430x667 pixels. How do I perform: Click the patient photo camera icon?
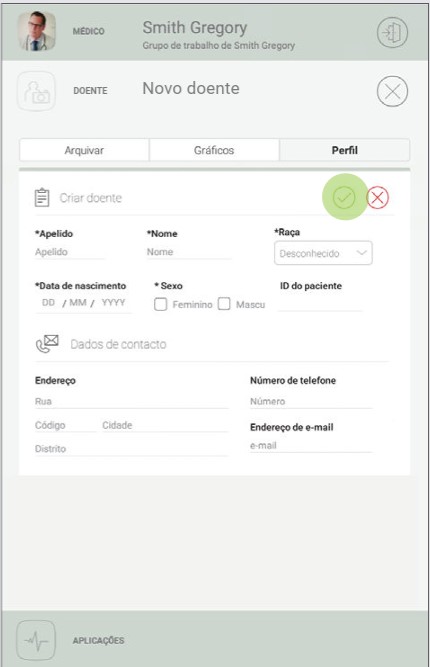click(x=37, y=91)
